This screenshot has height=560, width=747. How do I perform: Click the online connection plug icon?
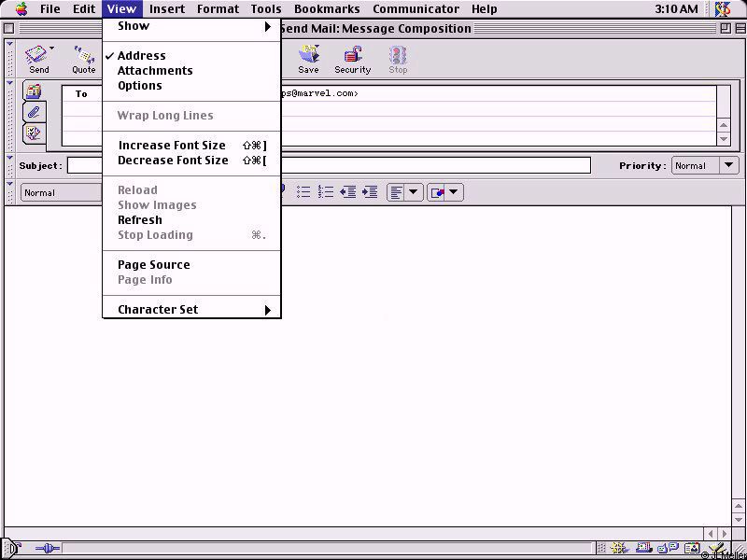(48, 549)
